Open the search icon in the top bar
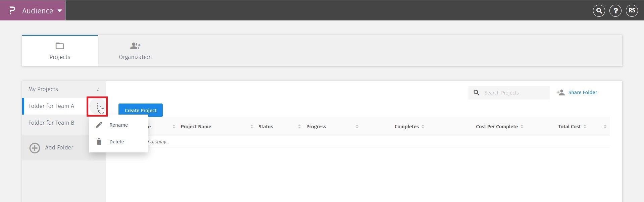644x202 pixels. point(599,10)
